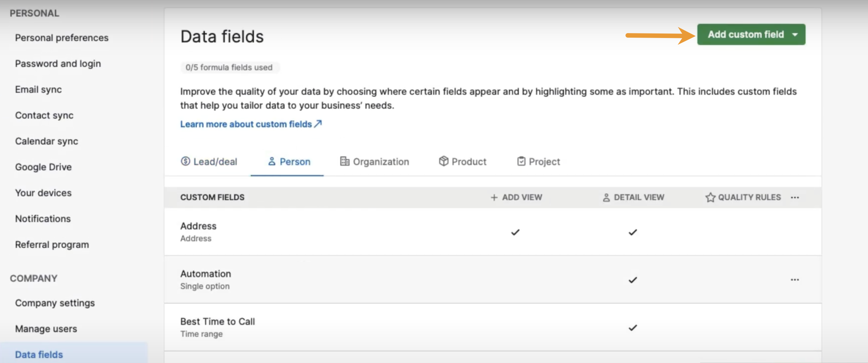The width and height of the screenshot is (868, 363).
Task: Open the Add custom field dropdown arrow
Action: 795,35
